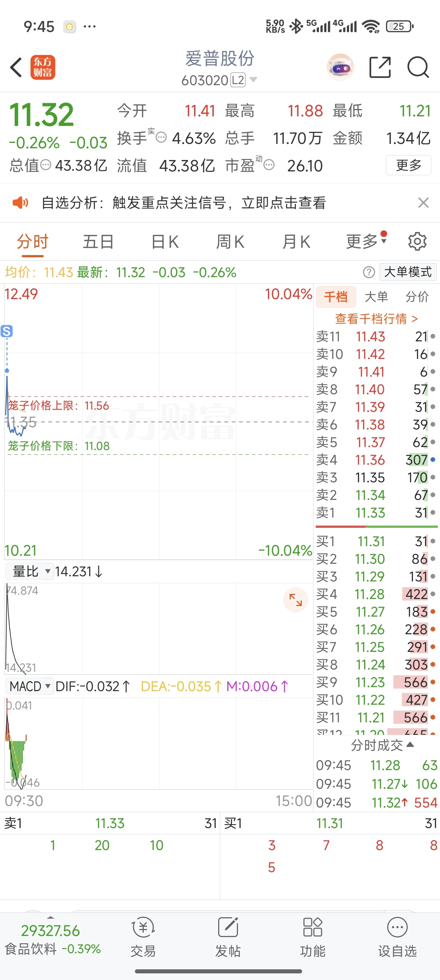Open 自选分析 focus signal message
Viewport: 440px width, 980px height.
click(x=184, y=202)
